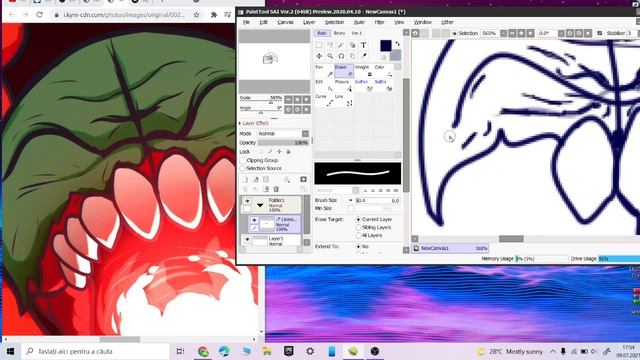Choose the Edit linework tool
The image size is (640, 360).
pyautogui.click(x=324, y=85)
